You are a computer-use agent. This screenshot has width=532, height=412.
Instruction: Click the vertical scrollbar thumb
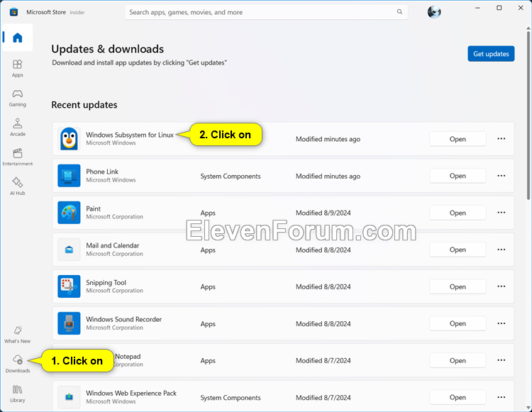coord(528,116)
